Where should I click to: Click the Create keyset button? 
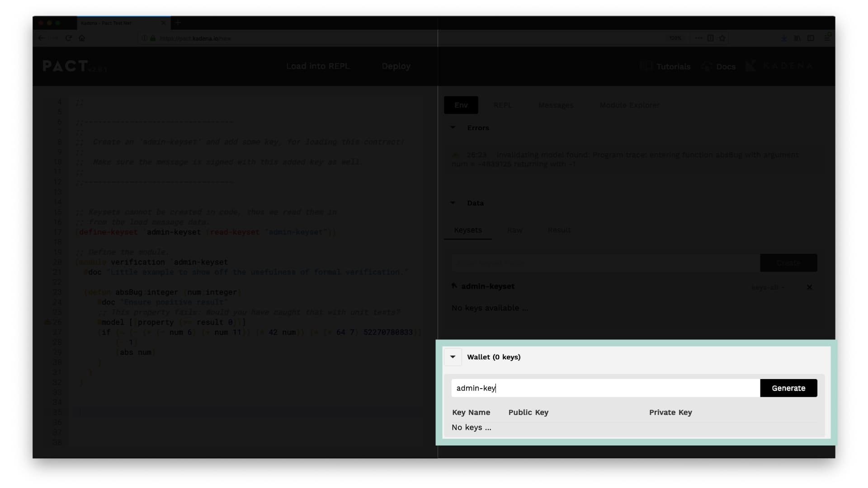(x=788, y=263)
